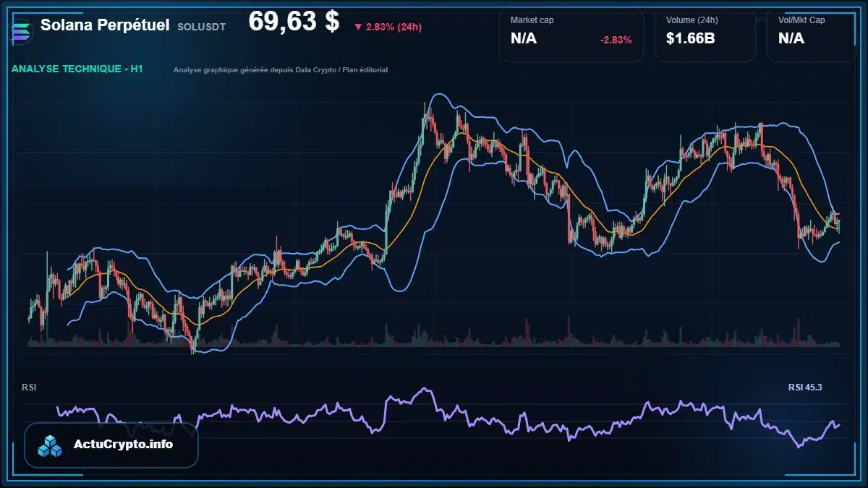Click the RSI panel label
The height and width of the screenshot is (488, 868).
pos(30,388)
